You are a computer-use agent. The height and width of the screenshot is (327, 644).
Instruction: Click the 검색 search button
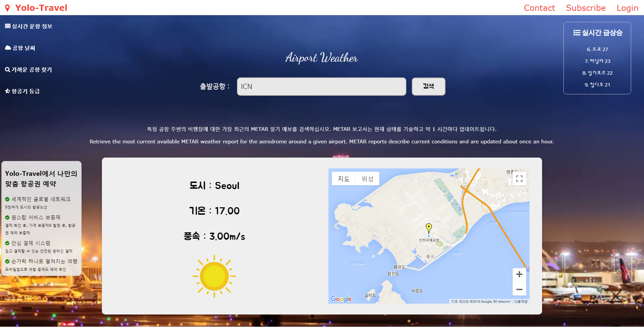428,87
